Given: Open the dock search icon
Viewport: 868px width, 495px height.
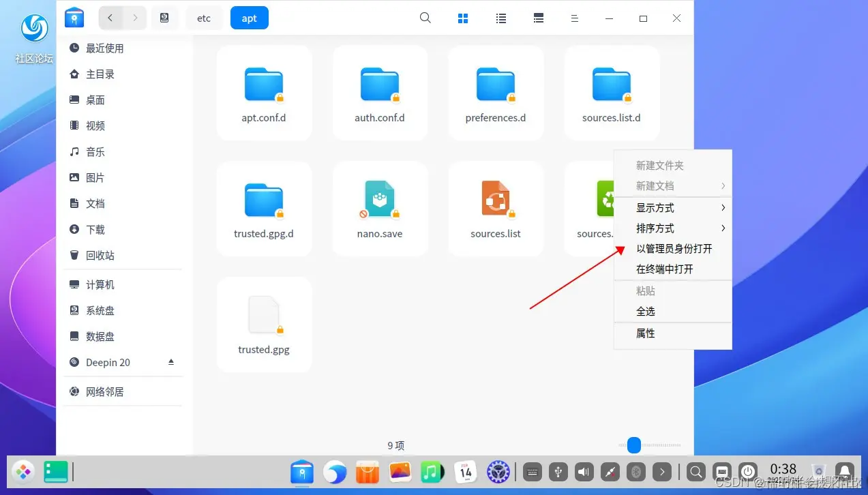Looking at the screenshot, I should pos(696,472).
